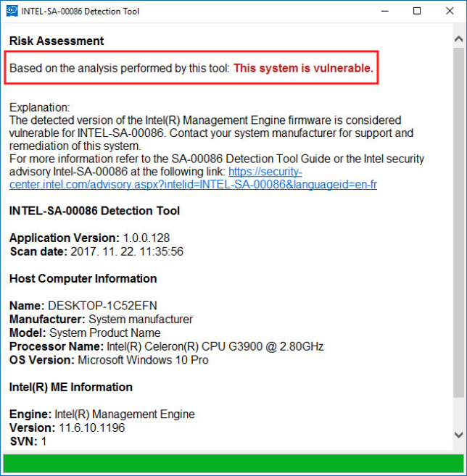Click the 'This system is vulnerable' text
This screenshot has width=467, height=476.
303,68
